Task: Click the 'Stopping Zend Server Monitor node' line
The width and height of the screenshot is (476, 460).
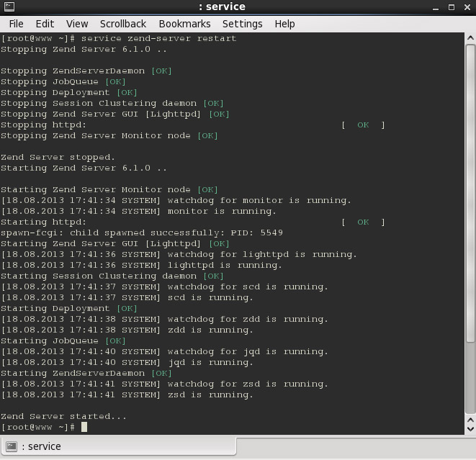Action: click(x=109, y=135)
